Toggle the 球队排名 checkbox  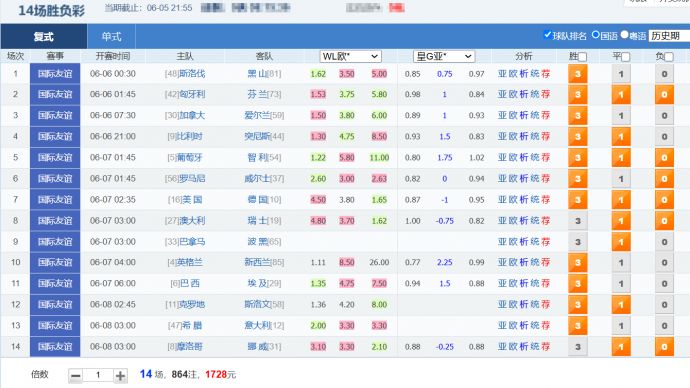click(x=547, y=35)
